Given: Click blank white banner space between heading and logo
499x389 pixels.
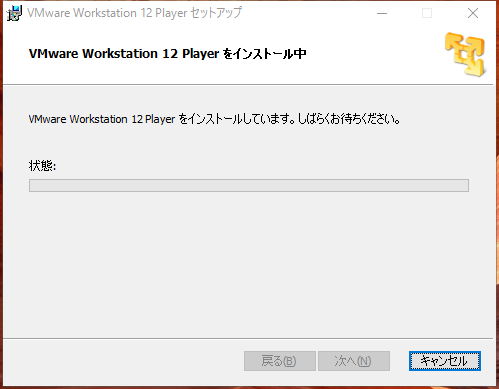Looking at the screenshot, I should pos(373,54).
